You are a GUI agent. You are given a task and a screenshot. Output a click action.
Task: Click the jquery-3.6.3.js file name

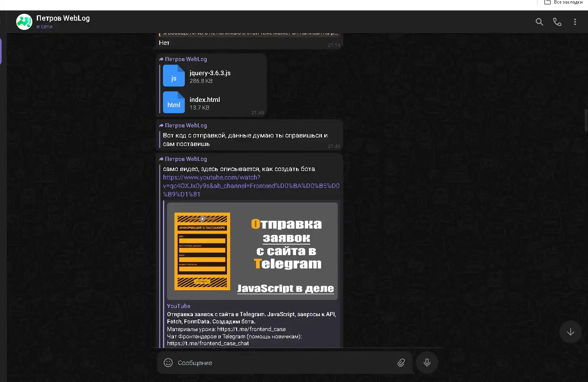click(210, 73)
